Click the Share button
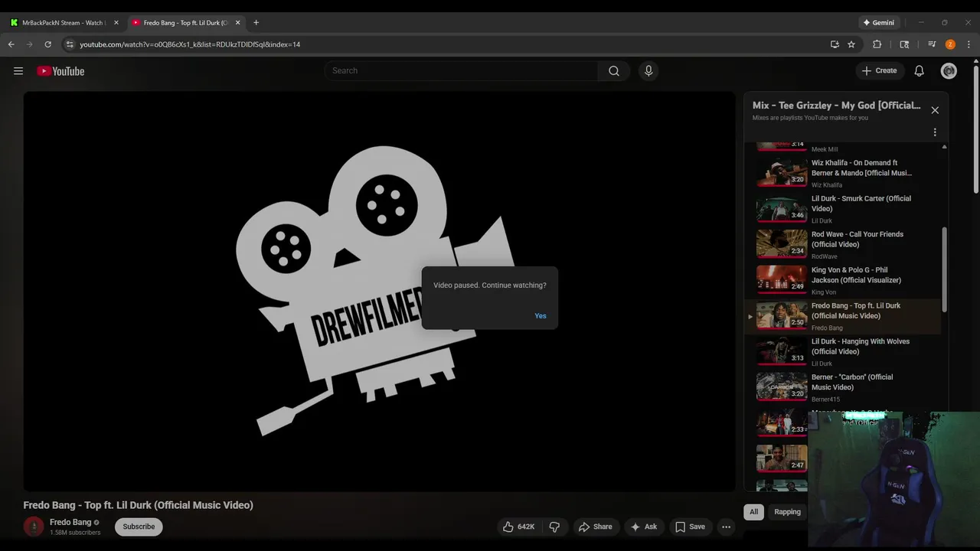This screenshot has width=980, height=551. point(595,527)
